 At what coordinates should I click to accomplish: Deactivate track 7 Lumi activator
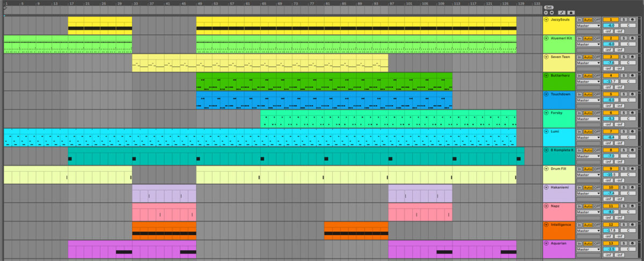coord(611,131)
